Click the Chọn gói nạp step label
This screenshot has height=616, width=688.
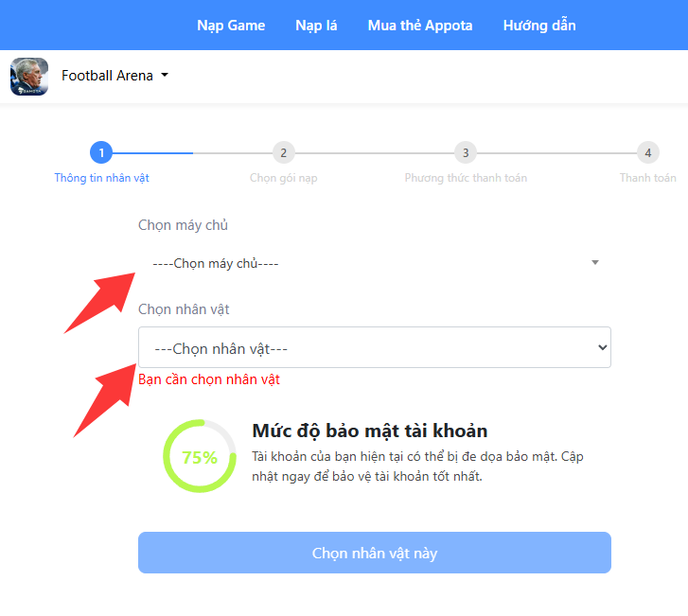click(x=284, y=178)
